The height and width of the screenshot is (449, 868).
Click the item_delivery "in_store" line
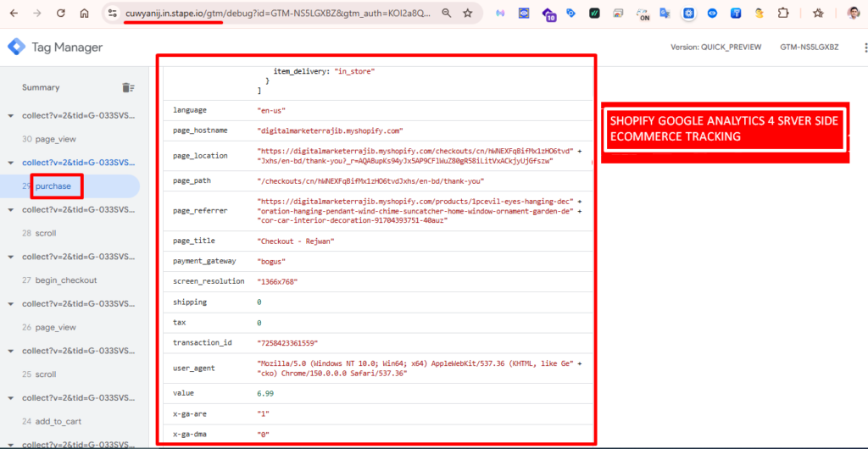(x=325, y=71)
